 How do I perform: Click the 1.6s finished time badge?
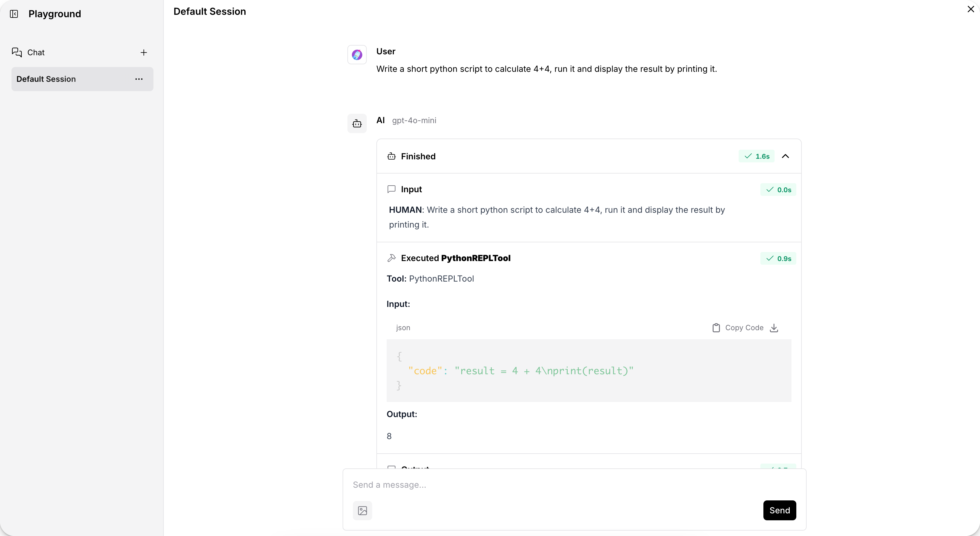pyautogui.click(x=756, y=156)
